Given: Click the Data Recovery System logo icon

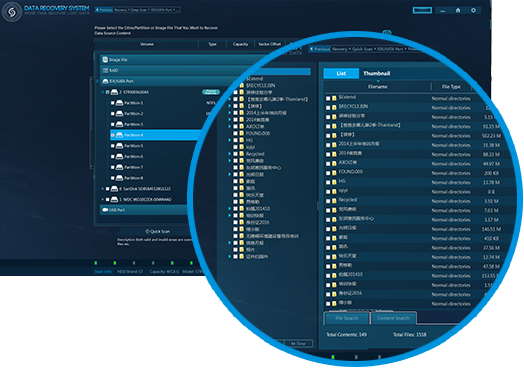Looking at the screenshot, I should tap(12, 12).
